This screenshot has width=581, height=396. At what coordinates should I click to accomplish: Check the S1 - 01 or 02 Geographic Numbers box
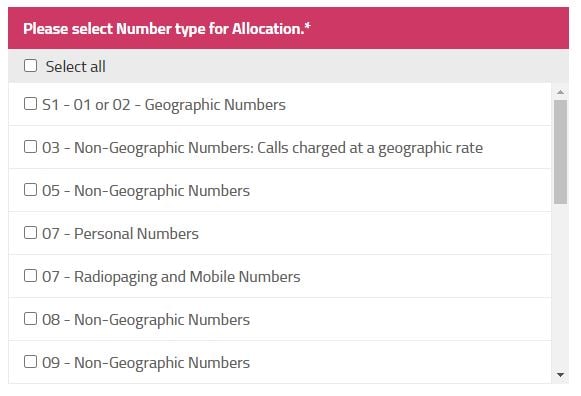pos(30,104)
